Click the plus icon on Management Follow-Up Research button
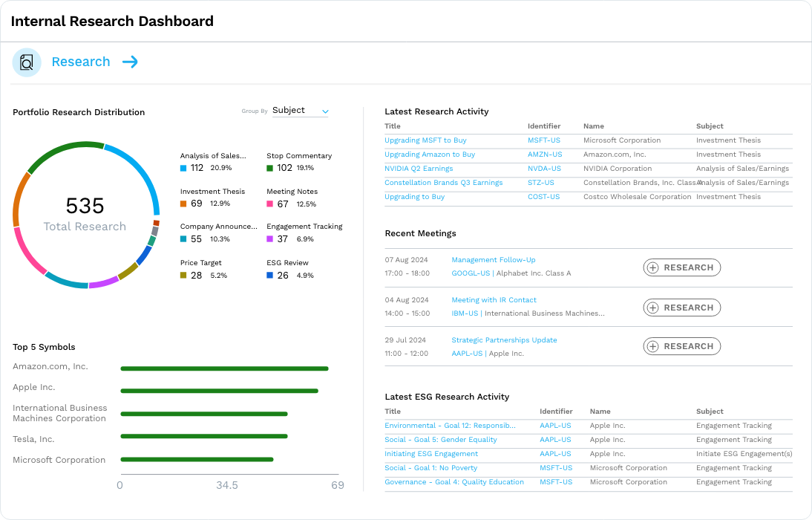This screenshot has width=812, height=520. [654, 267]
